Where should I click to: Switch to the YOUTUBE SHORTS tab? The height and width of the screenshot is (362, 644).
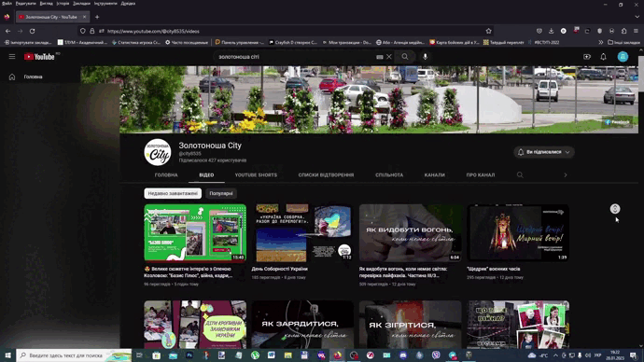256,175
